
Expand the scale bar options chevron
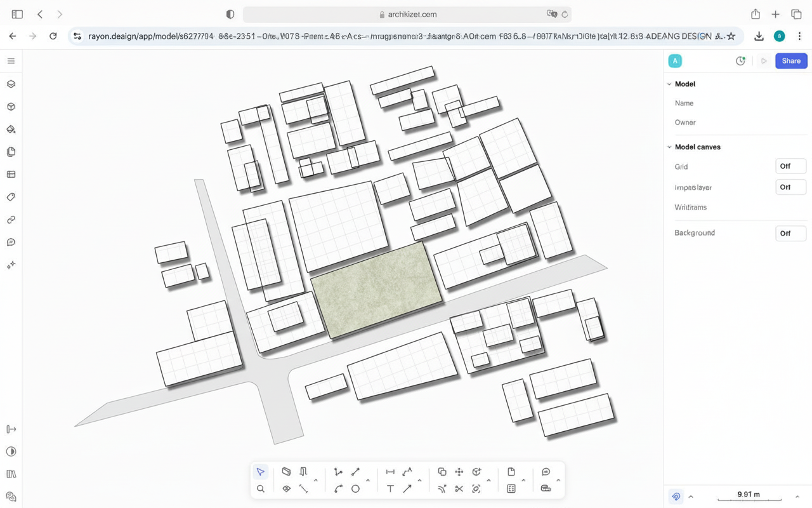[x=797, y=497]
